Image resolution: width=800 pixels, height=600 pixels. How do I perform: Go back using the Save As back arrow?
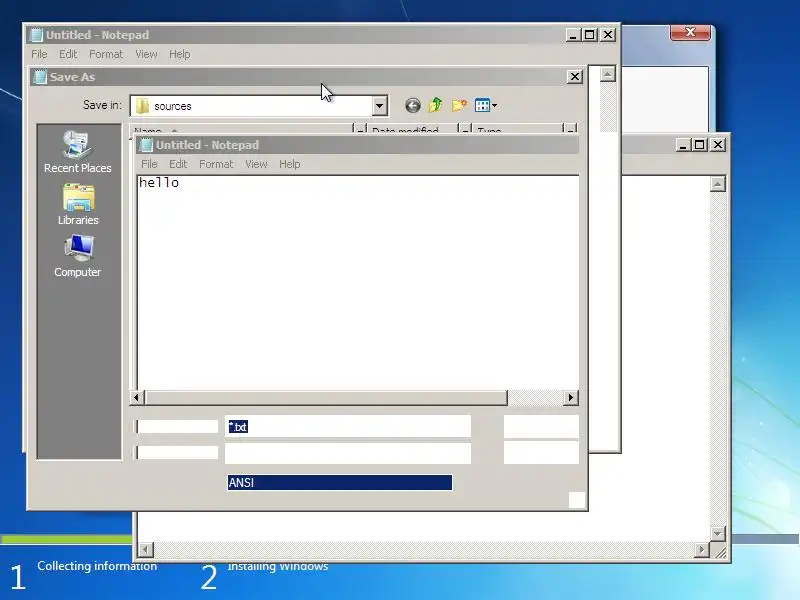(x=412, y=106)
